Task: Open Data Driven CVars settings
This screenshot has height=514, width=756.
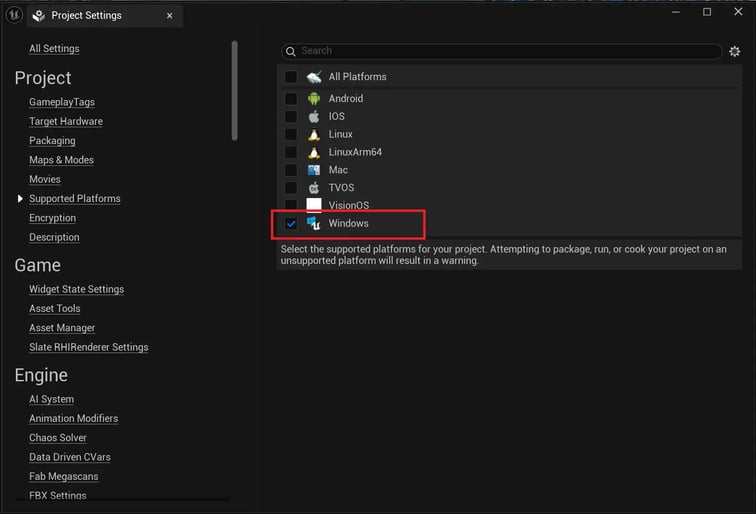Action: pos(70,457)
